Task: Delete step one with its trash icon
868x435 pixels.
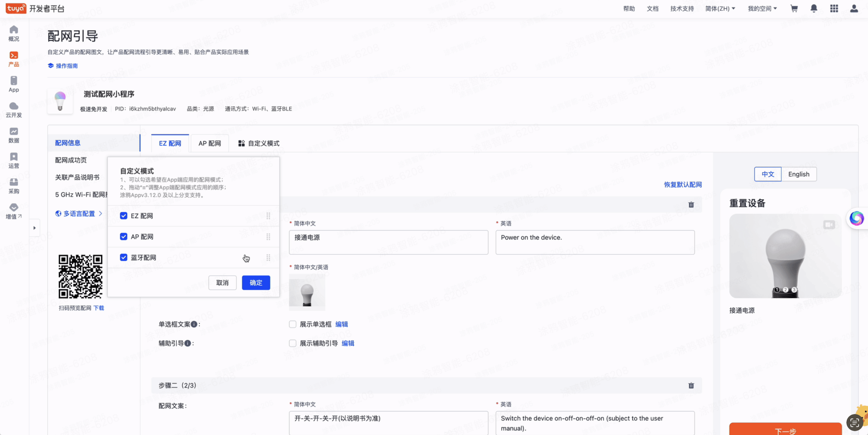Action: [x=691, y=204]
